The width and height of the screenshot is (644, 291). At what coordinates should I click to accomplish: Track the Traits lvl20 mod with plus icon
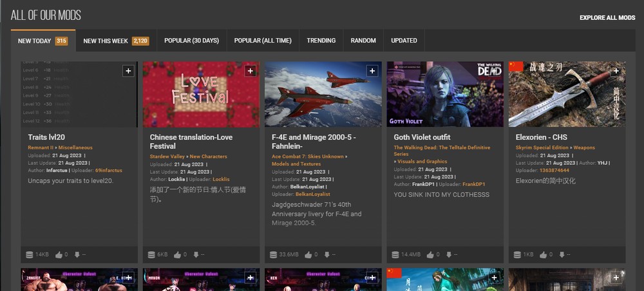128,71
